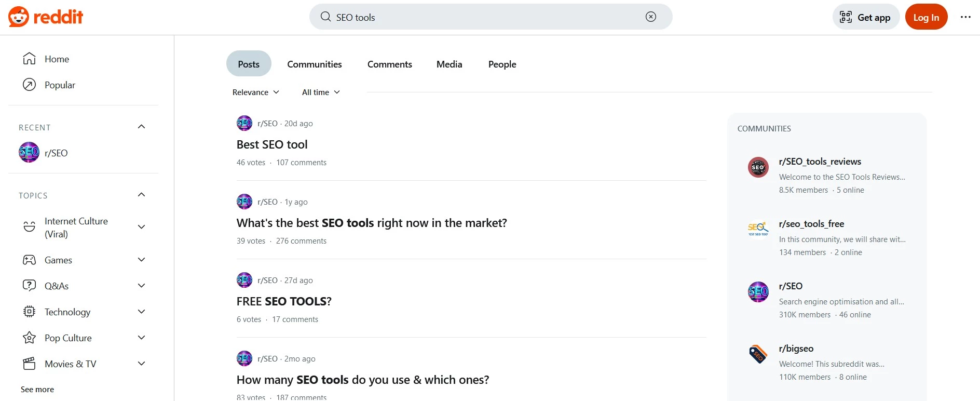Screen dimensions: 980x401
Task: Open r/seo_tools_free community name
Action: pos(811,224)
